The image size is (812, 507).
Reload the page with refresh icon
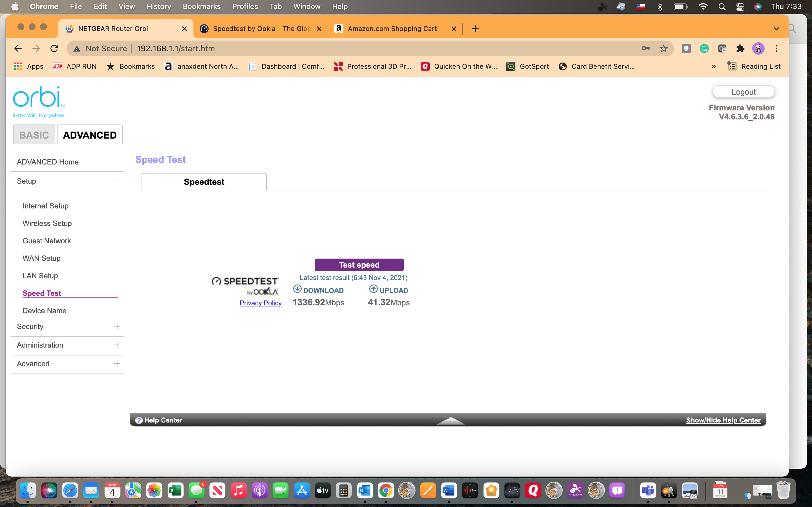point(54,49)
